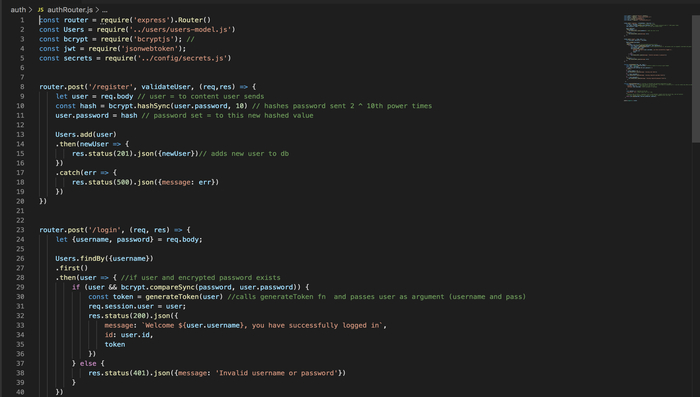Click Users.add(user) call

click(86, 134)
